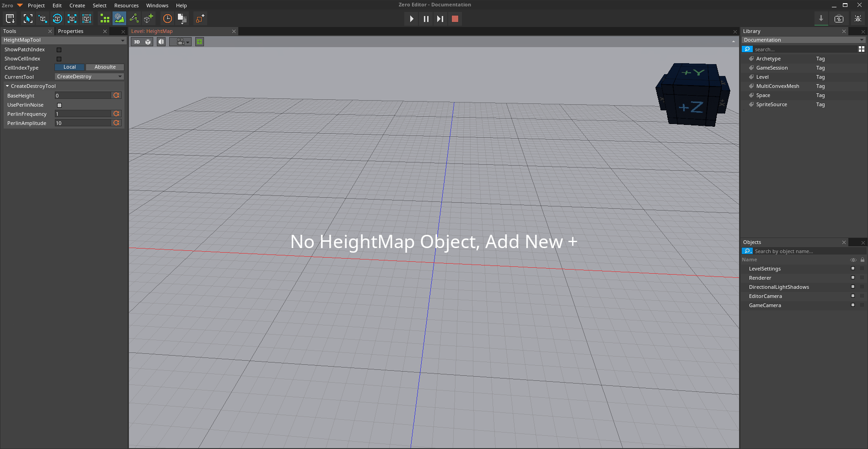Reset BaseHeight with its orange revert icon
This screenshot has width=868, height=449.
click(x=117, y=95)
